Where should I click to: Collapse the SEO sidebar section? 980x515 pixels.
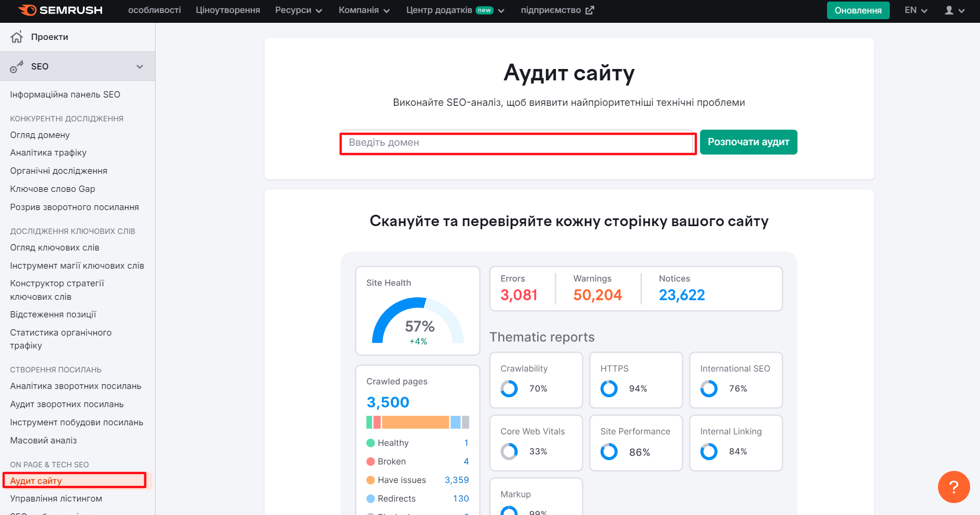pos(139,66)
